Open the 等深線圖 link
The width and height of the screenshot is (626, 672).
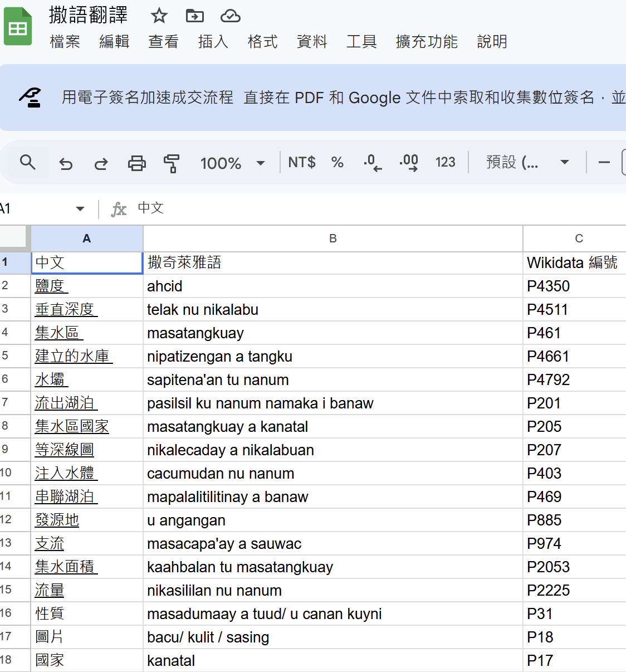pyautogui.click(x=64, y=450)
